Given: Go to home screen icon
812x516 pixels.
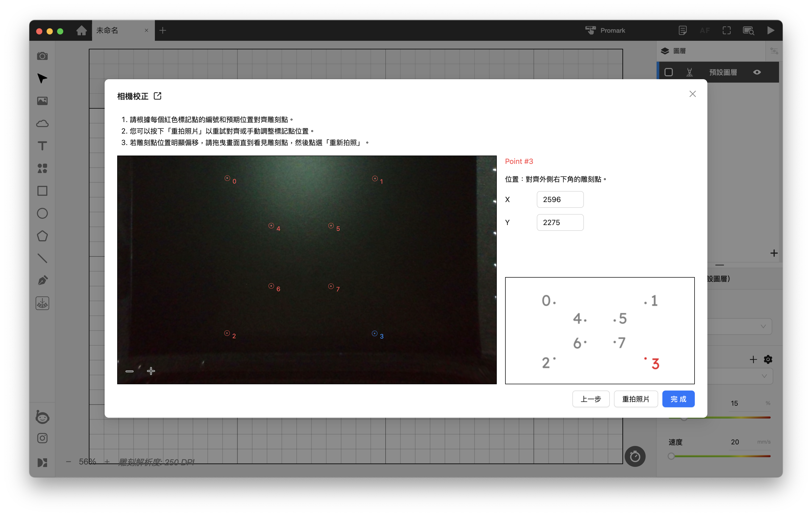Looking at the screenshot, I should [x=81, y=30].
